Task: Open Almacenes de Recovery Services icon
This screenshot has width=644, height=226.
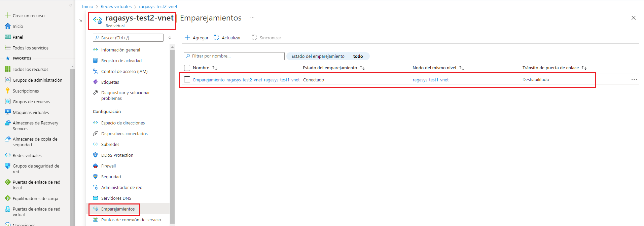Action: pyautogui.click(x=7, y=123)
